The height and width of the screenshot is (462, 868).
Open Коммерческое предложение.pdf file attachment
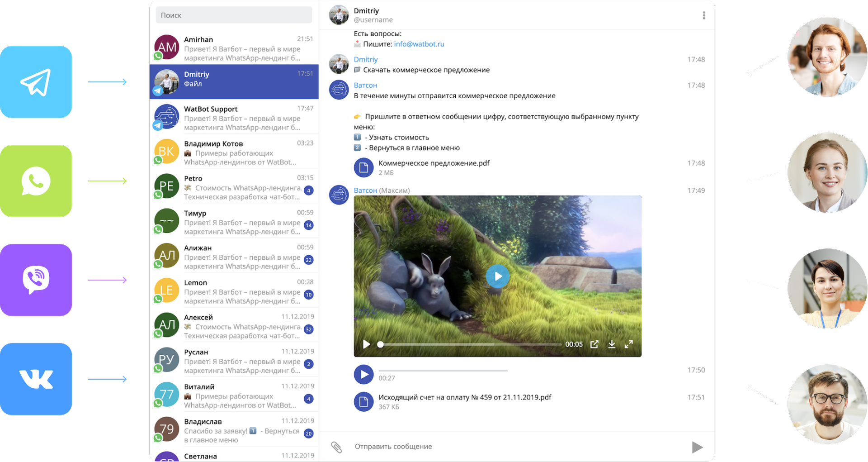click(x=363, y=167)
